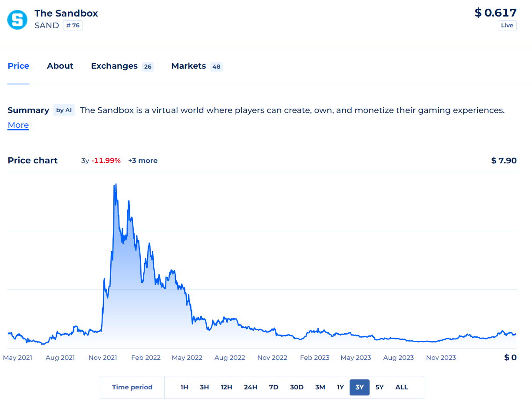Click the November 2021 price peak on chart
Viewport: 532px width, 402px height.
pyautogui.click(x=115, y=185)
